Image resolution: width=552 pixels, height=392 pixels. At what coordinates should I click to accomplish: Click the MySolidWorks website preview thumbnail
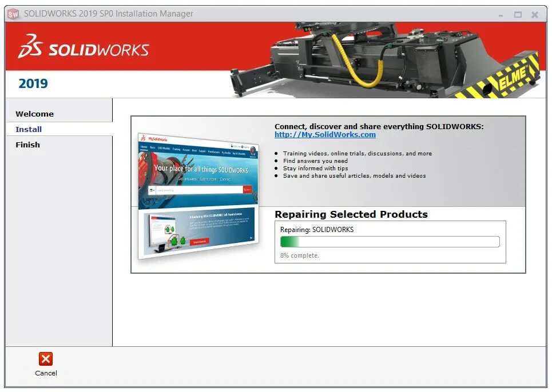point(198,196)
